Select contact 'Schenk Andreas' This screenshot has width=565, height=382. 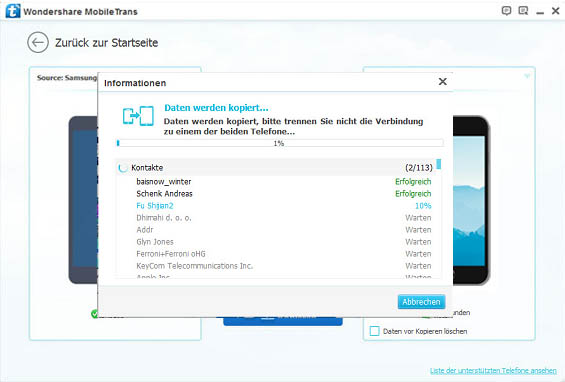(x=164, y=194)
